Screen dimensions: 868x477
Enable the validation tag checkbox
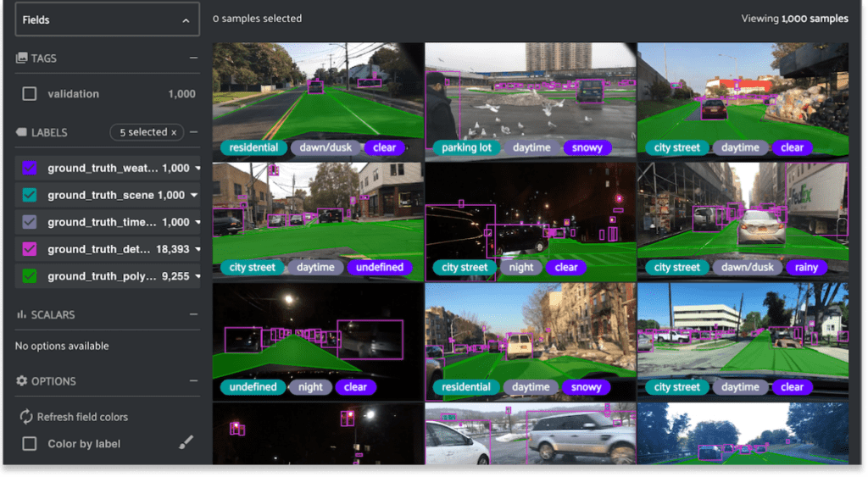[30, 93]
